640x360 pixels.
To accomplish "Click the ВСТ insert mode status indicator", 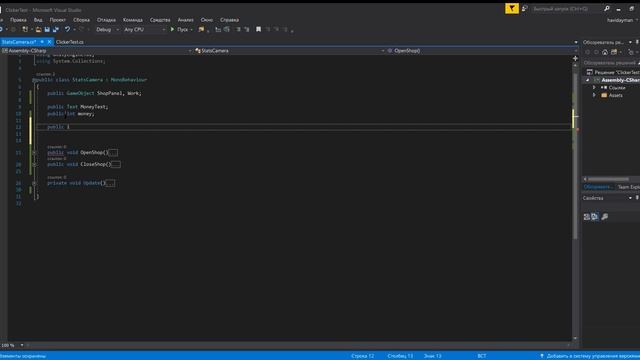I will click(x=482, y=356).
